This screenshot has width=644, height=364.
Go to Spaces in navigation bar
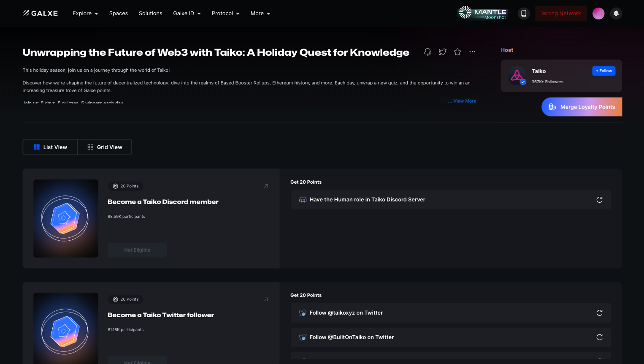pos(118,14)
